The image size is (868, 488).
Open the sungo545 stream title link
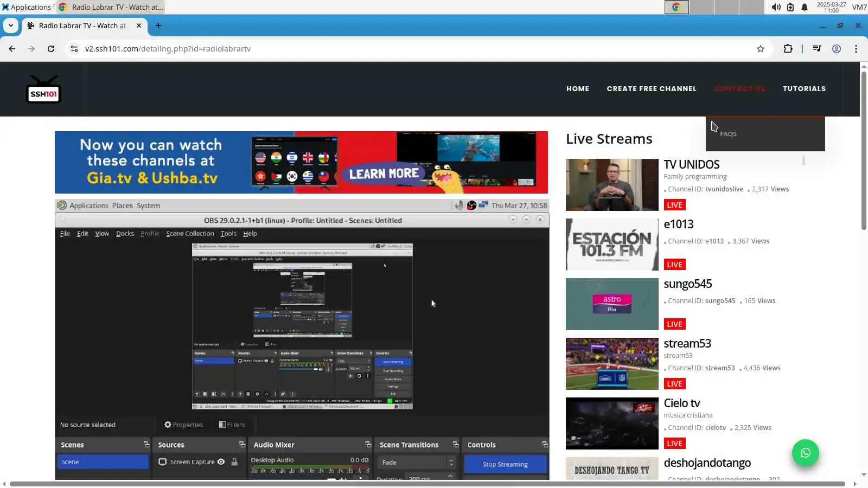point(687,284)
